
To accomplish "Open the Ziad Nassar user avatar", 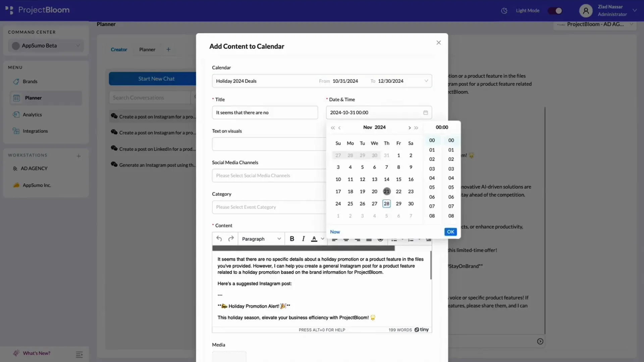I will [x=586, y=11].
